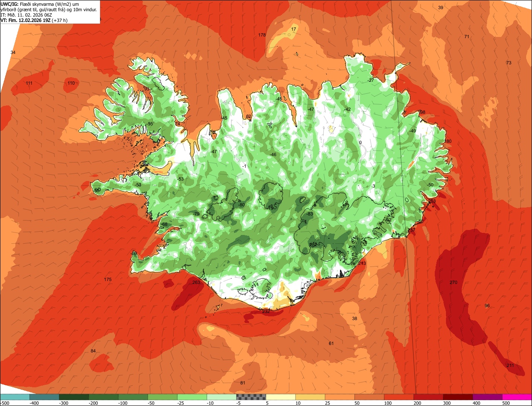Select the valid time 'VT: Fim. 12.02.2026 19Z (+37 h)'

click(34, 20)
